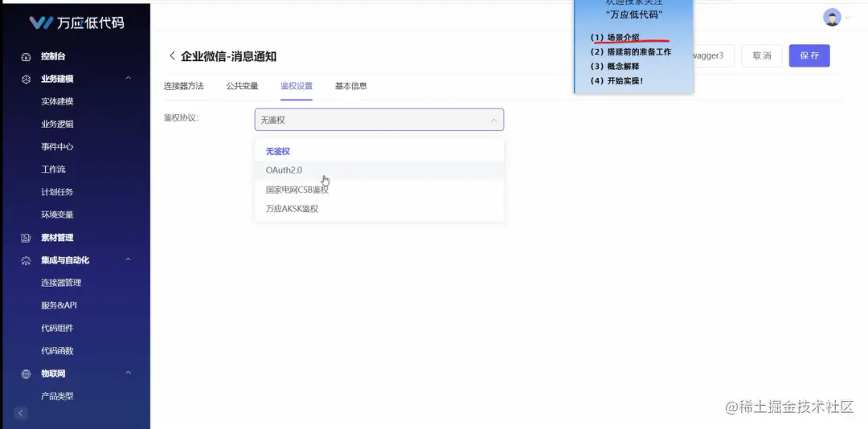Open 实体建模 in the sidebar
This screenshot has width=868, height=429.
click(x=57, y=102)
